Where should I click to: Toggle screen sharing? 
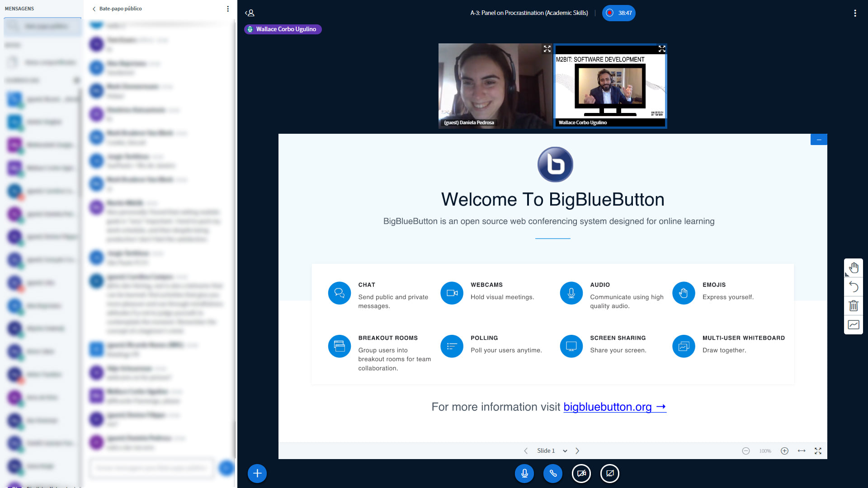tap(610, 474)
